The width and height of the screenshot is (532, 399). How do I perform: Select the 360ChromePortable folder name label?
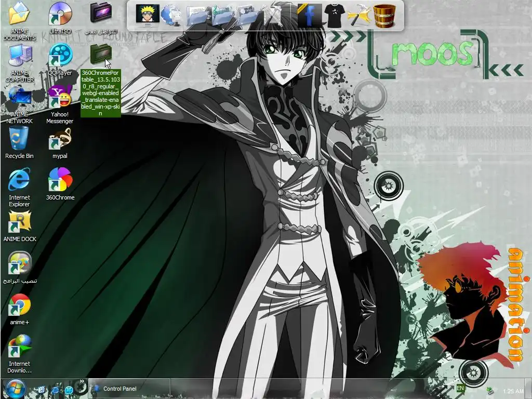click(x=100, y=93)
